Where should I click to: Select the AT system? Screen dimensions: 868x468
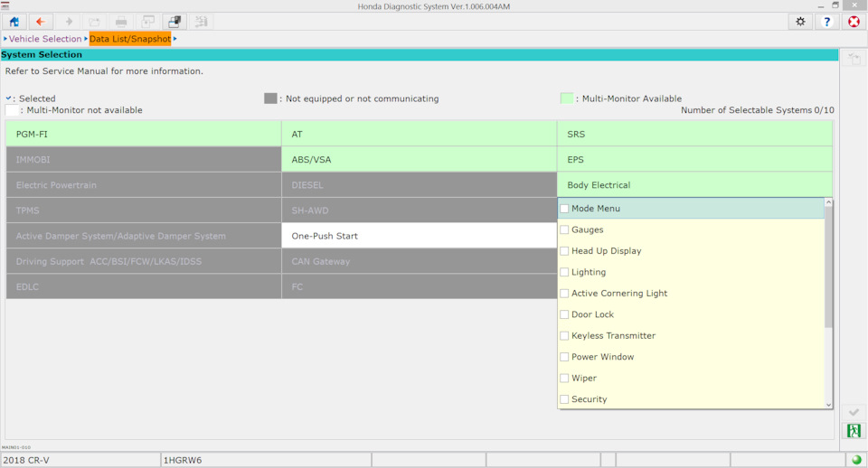click(x=419, y=134)
